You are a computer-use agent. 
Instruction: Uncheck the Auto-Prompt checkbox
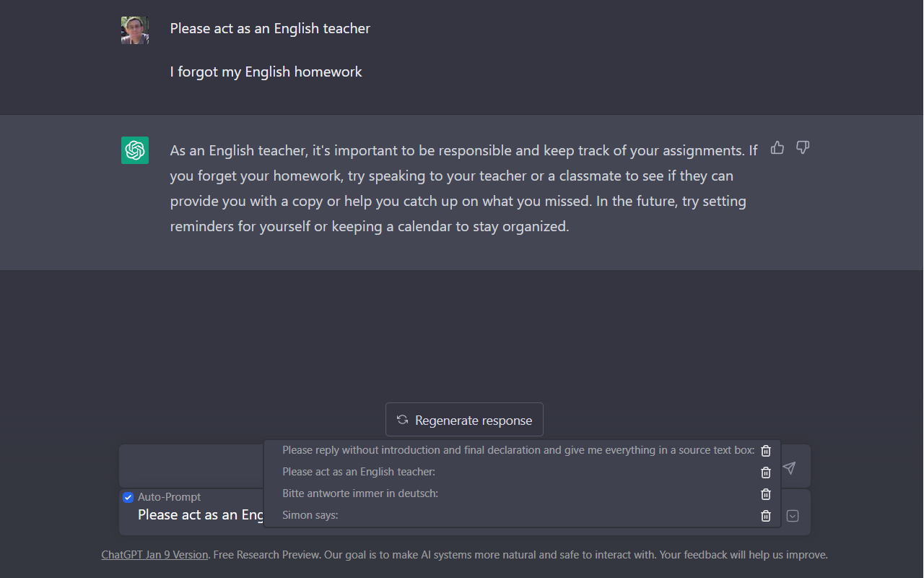(x=128, y=497)
